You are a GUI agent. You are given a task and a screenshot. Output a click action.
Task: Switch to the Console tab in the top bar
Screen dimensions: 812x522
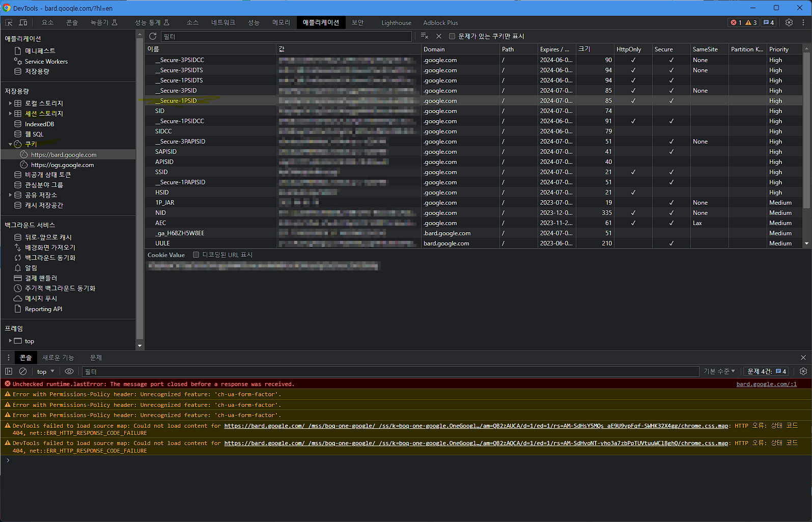(72, 22)
